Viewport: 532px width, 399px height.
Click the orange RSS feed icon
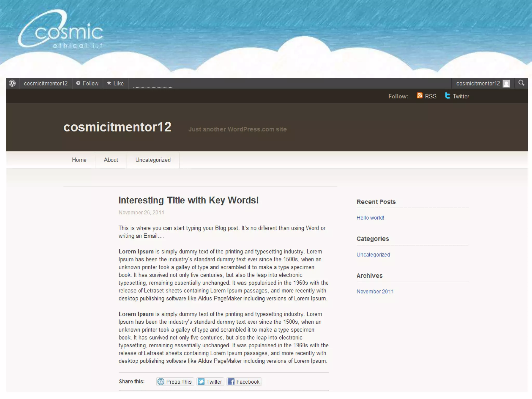(419, 96)
